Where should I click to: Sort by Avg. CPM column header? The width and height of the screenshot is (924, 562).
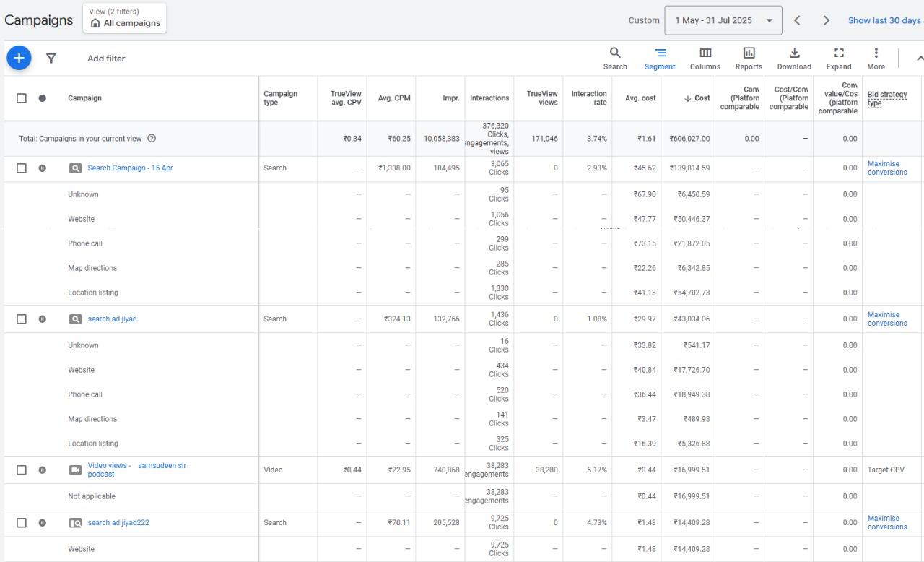(394, 98)
